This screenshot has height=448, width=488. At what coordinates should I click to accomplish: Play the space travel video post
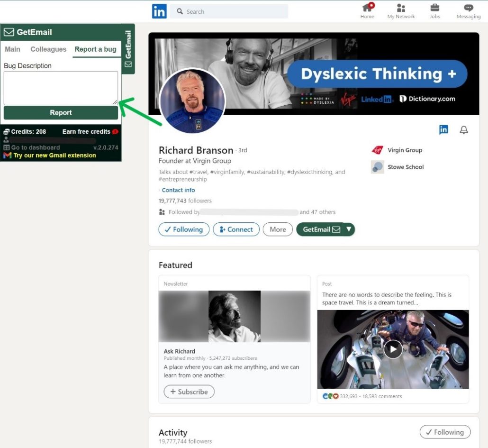393,349
